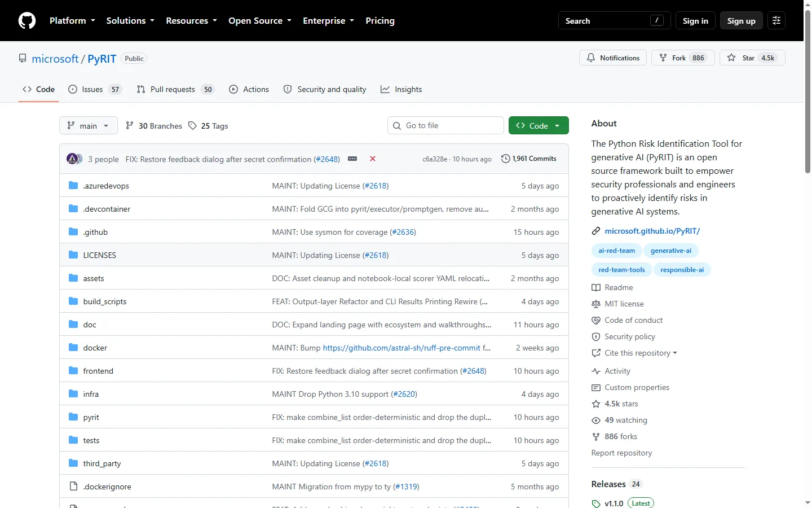Open the PyRIT repository name link
This screenshot has width=812, height=508.
click(x=101, y=59)
